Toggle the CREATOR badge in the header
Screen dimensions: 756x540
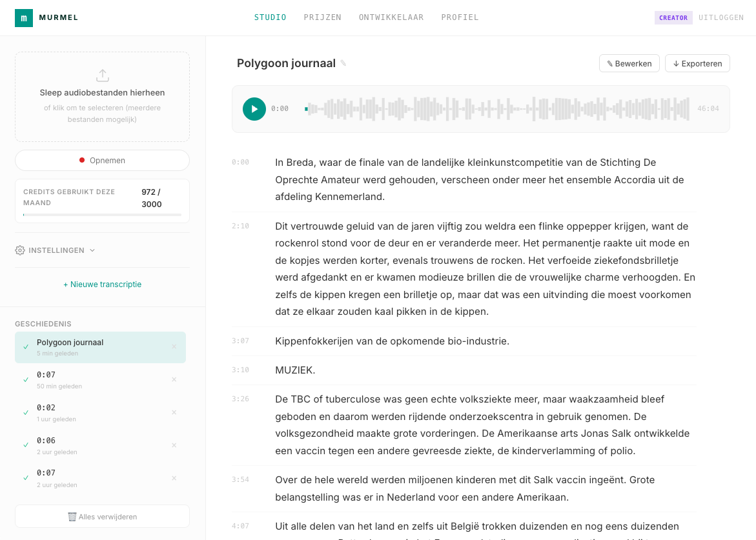tap(673, 17)
